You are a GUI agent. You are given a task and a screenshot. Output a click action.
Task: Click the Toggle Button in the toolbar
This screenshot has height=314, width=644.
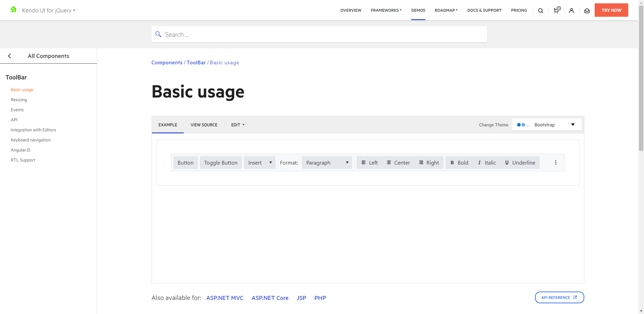pos(221,163)
